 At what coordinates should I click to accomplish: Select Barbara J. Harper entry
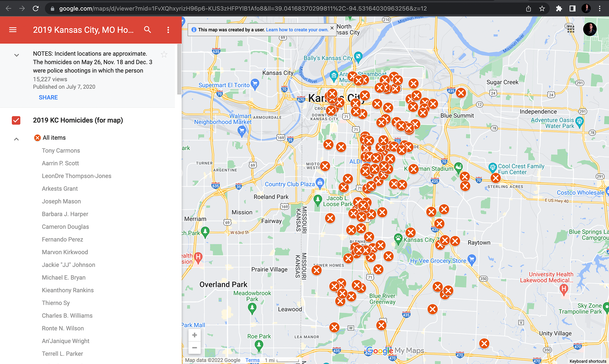point(65,214)
